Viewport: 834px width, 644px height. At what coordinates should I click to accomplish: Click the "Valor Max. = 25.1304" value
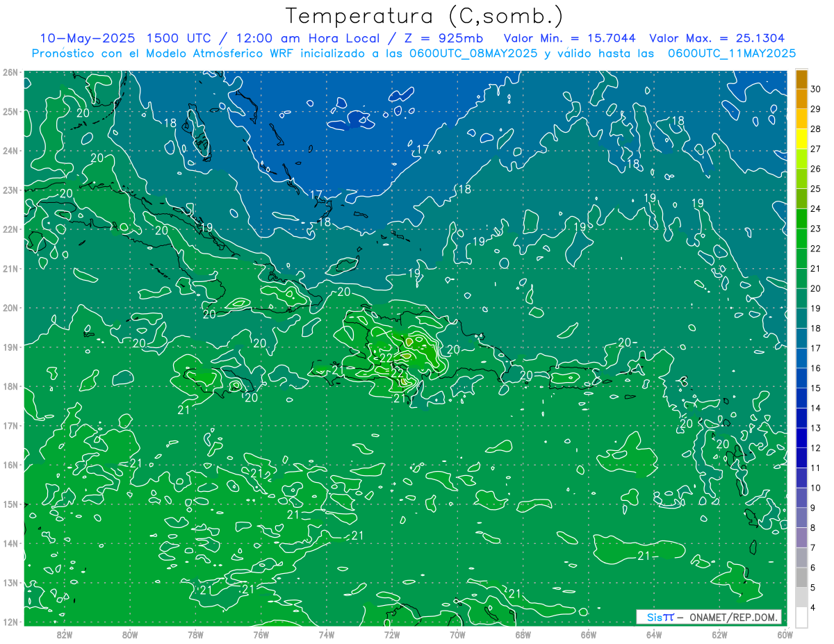click(x=717, y=38)
